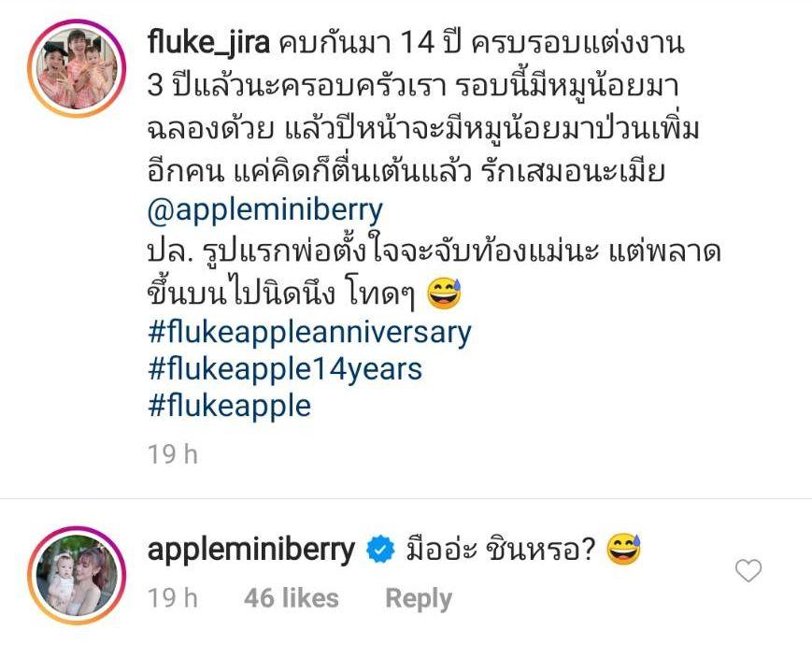Open the #flukeapple hashtag
Image resolution: width=812 pixels, height=645 pixels.
coord(230,406)
